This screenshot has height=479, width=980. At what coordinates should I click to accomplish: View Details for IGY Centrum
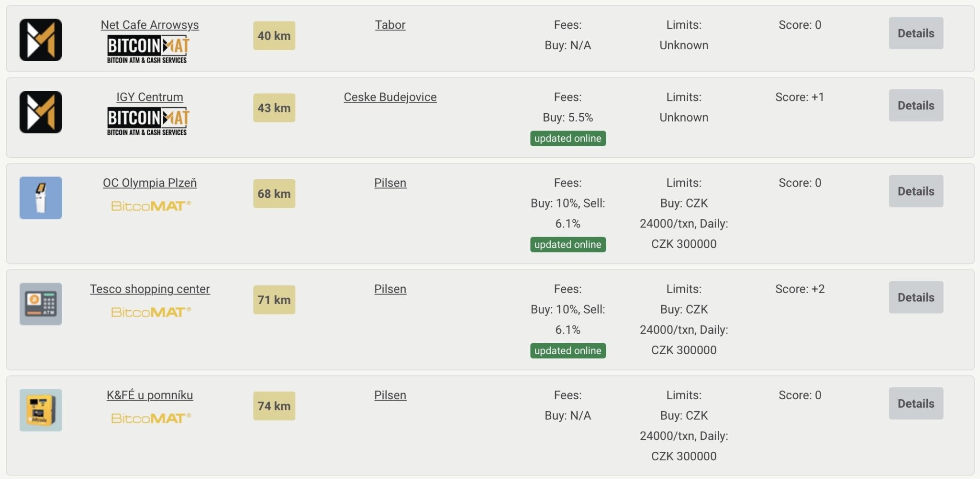coord(916,105)
